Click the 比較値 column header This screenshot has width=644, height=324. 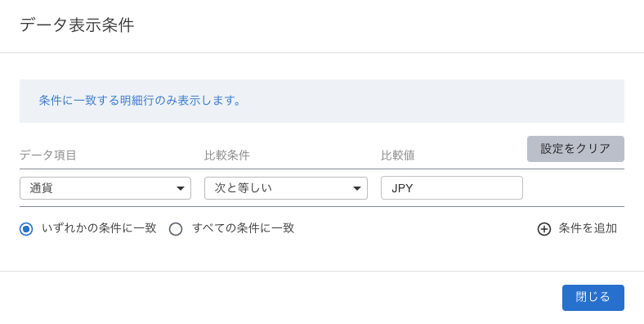pyautogui.click(x=398, y=155)
